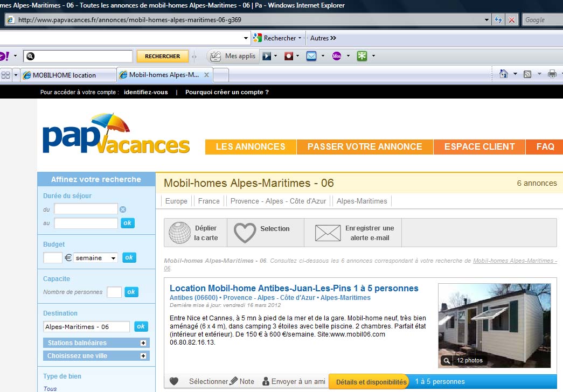Open the semaine budget period dropdown

(x=96, y=258)
